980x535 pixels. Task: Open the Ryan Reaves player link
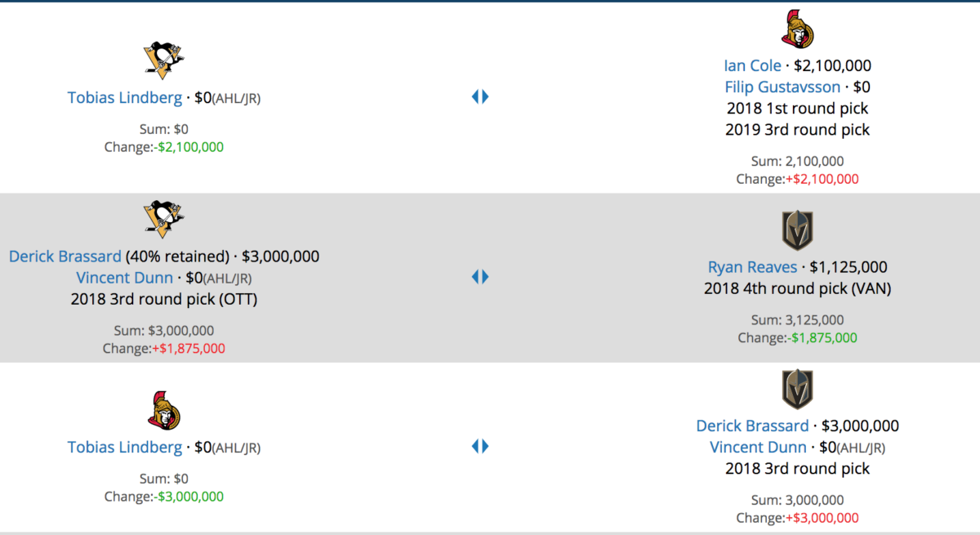point(752,267)
